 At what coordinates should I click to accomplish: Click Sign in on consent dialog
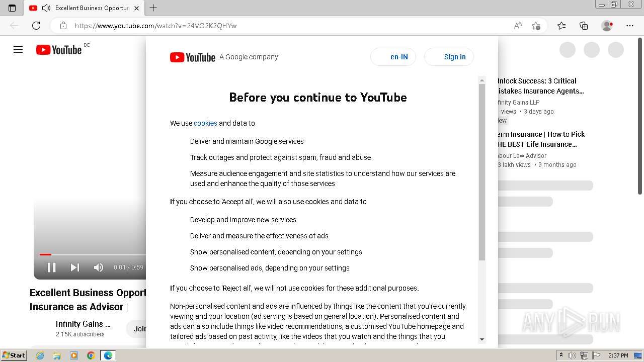click(x=449, y=57)
